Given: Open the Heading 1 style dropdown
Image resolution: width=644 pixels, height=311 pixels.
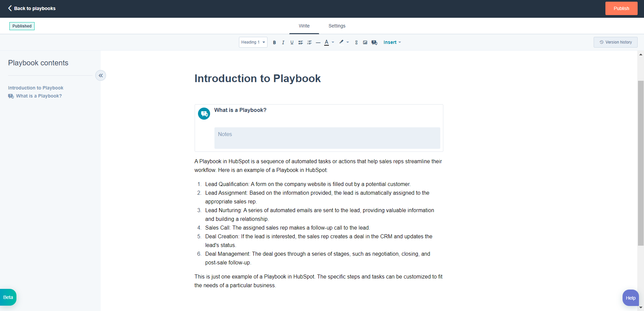Looking at the screenshot, I should pyautogui.click(x=253, y=42).
